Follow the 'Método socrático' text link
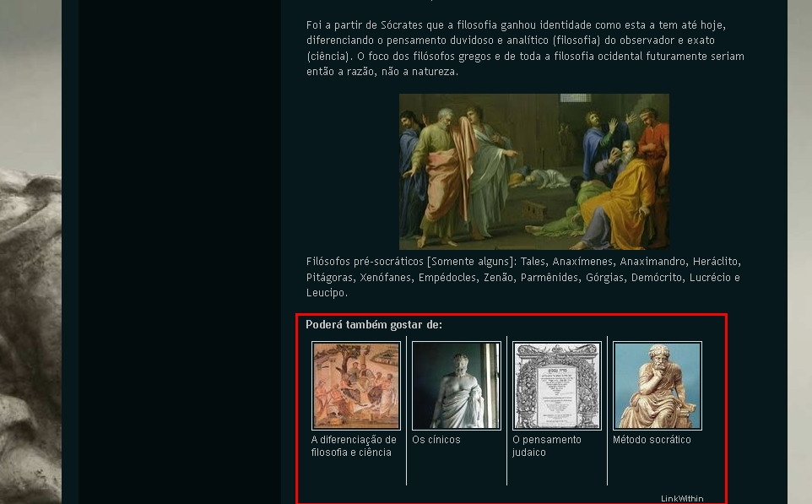 [652, 440]
